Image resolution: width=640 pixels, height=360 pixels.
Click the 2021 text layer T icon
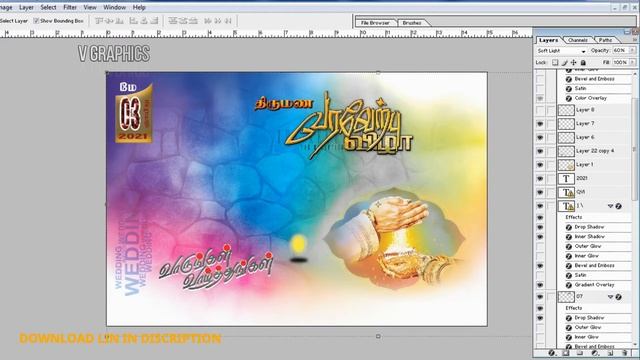[566, 178]
